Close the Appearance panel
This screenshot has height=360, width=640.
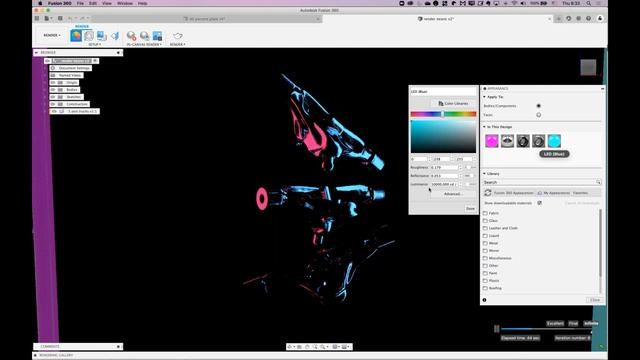pyautogui.click(x=595, y=300)
